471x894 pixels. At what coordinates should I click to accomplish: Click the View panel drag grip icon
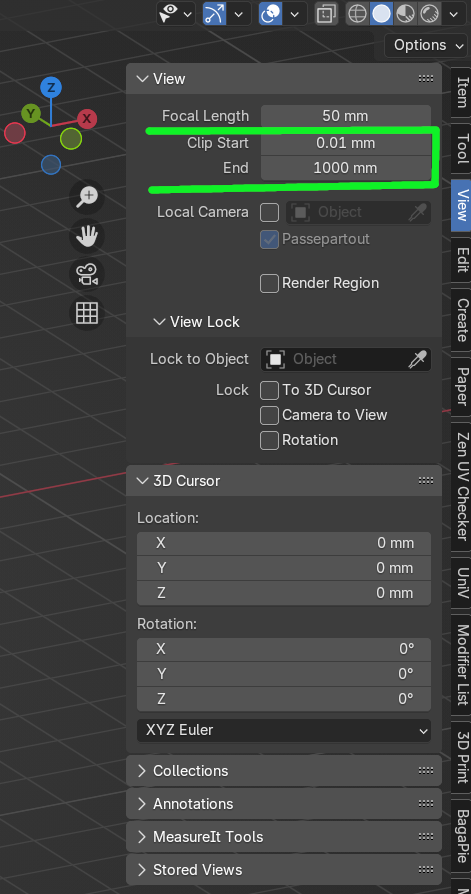coord(425,79)
